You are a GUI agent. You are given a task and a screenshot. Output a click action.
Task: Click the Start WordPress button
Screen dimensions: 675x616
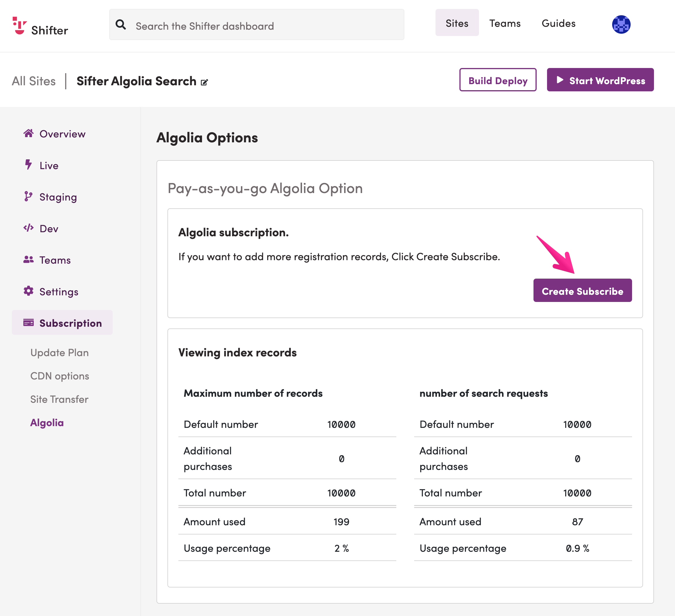(x=600, y=80)
